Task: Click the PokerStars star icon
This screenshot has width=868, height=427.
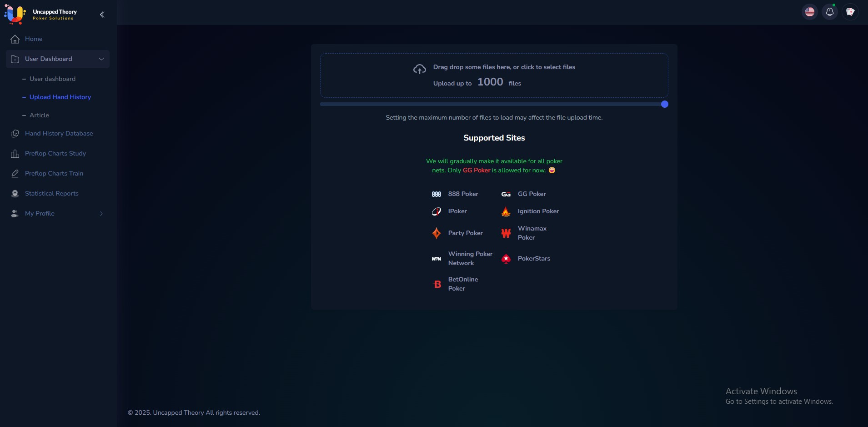Action: point(506,259)
